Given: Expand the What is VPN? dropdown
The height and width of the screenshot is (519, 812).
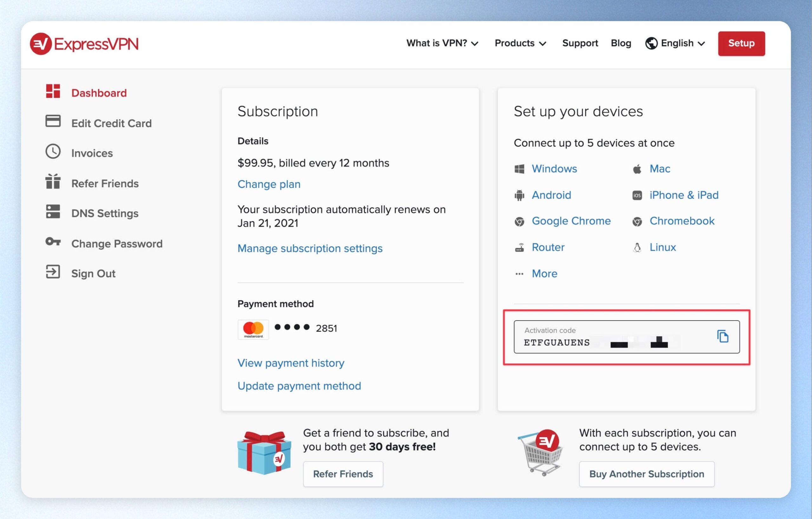Looking at the screenshot, I should click(x=442, y=43).
